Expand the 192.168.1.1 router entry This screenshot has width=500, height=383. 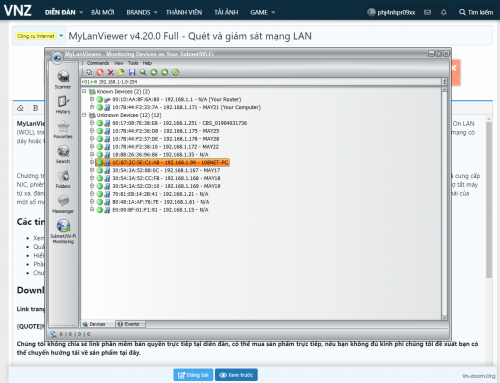[x=92, y=99]
